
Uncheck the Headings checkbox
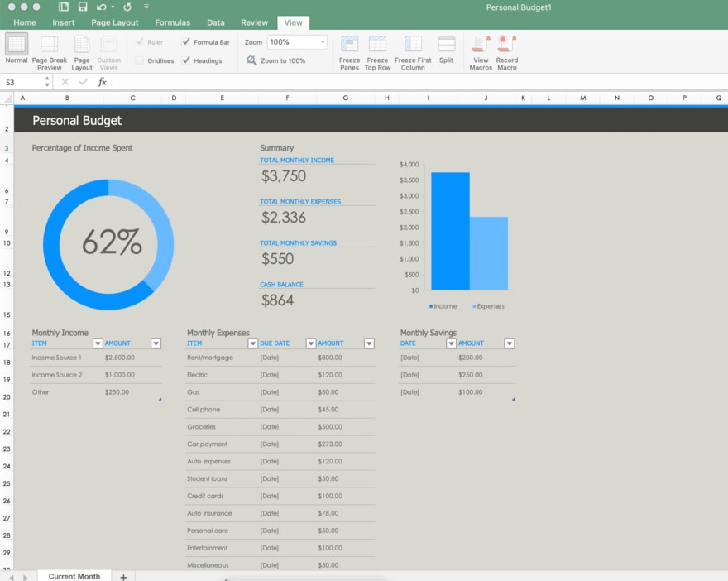(x=185, y=60)
